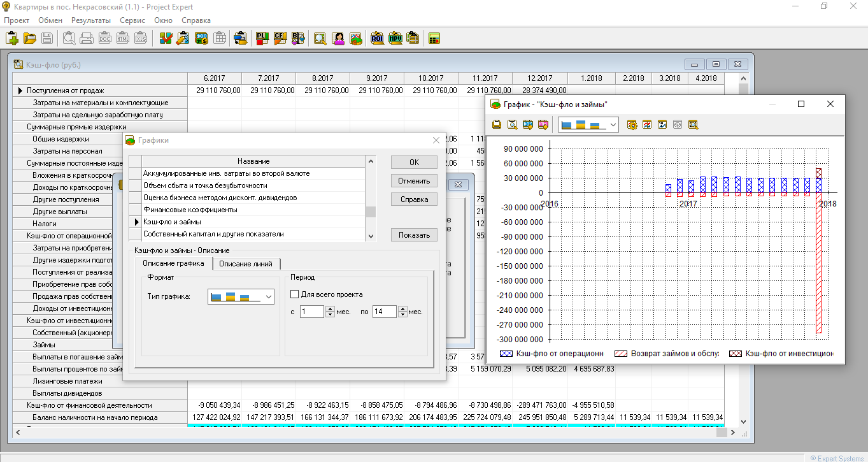The width and height of the screenshot is (868, 462).
Task: Open the Сервис menu
Action: pos(132,20)
